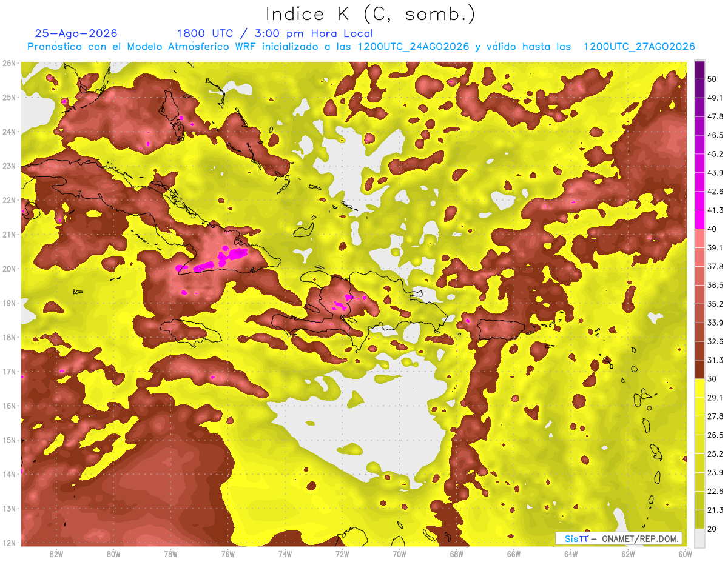The image size is (728, 562).
Task: Click the latitude axis label '18N'
Action: tap(8, 337)
